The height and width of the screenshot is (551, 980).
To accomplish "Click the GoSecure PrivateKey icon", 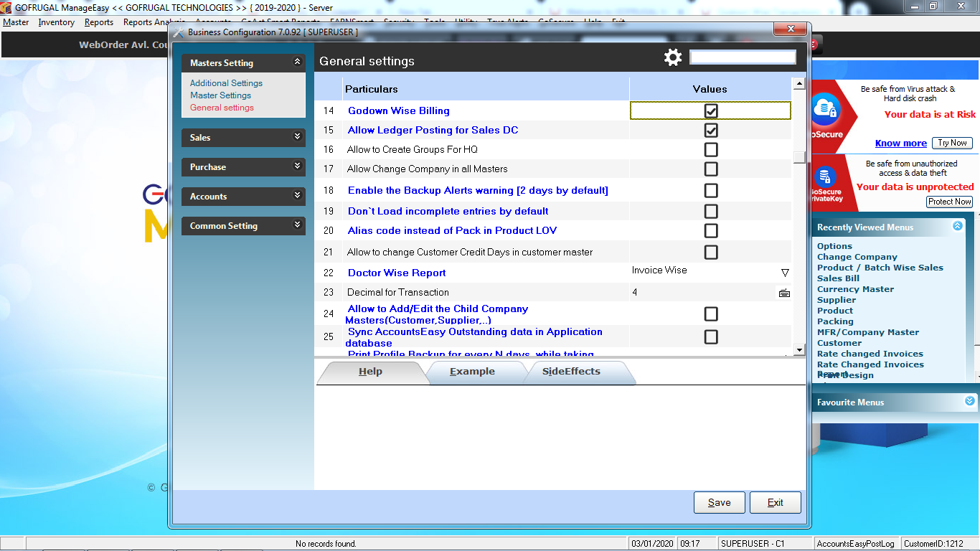I will (826, 176).
